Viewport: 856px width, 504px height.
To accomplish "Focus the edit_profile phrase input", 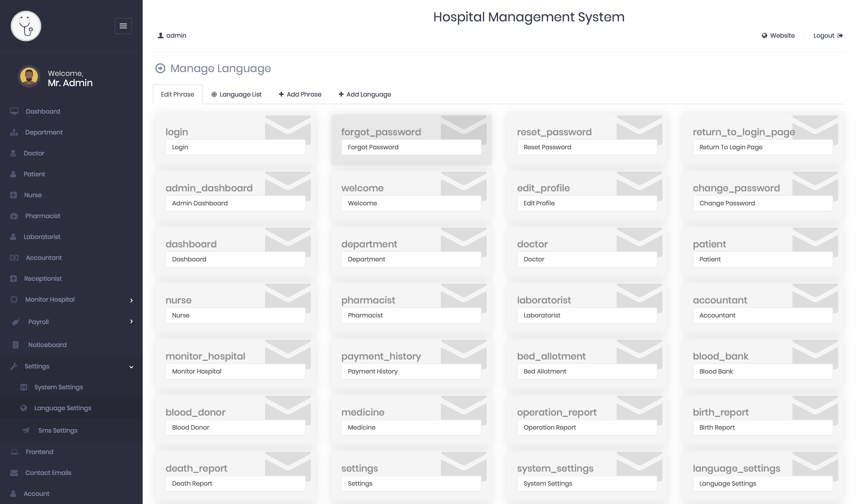I will point(587,203).
